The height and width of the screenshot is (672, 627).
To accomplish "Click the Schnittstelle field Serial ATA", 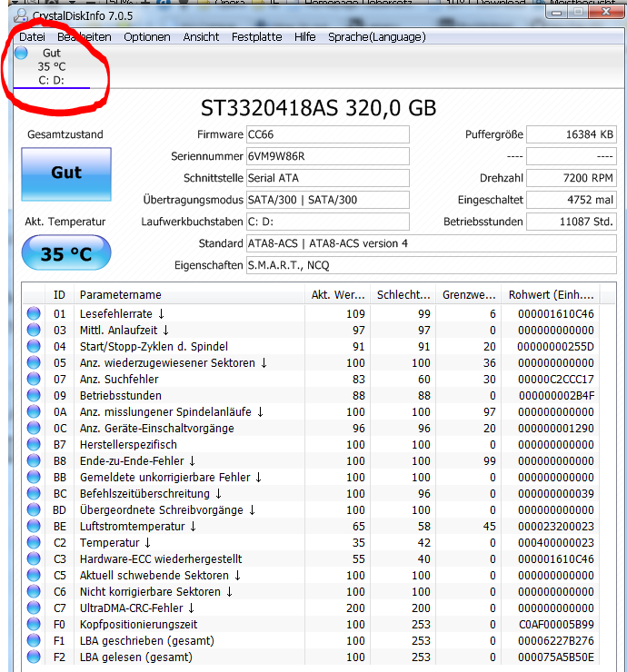I will (x=328, y=178).
